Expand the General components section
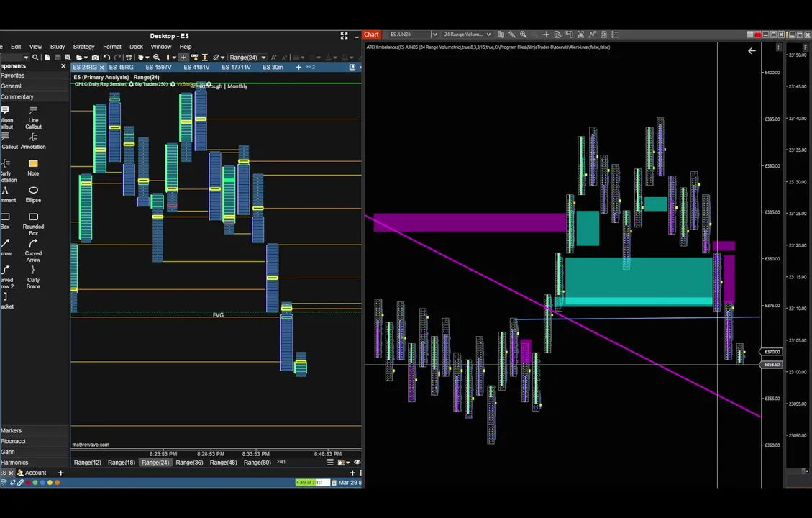Viewport: 812px width, 518px height. coord(35,86)
